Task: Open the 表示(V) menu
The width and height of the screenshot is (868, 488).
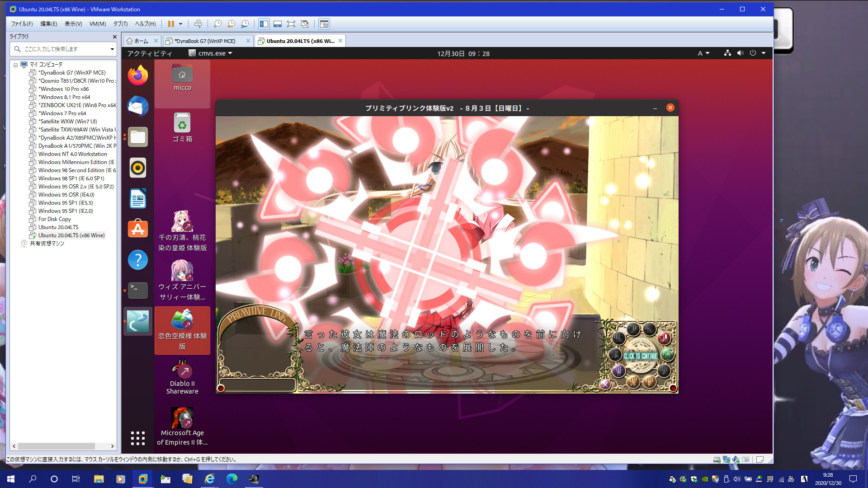Action: [x=73, y=24]
